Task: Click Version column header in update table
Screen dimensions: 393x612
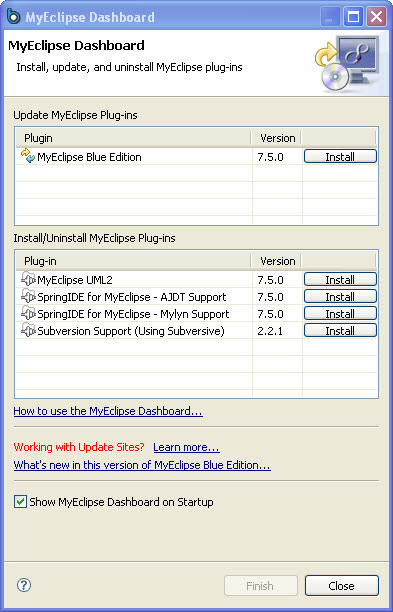Action: tap(277, 138)
